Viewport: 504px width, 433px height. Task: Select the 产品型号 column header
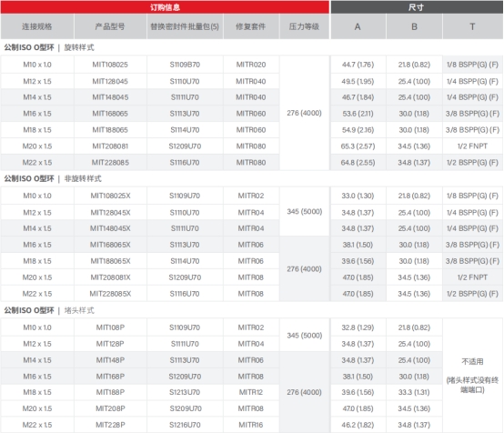point(110,26)
